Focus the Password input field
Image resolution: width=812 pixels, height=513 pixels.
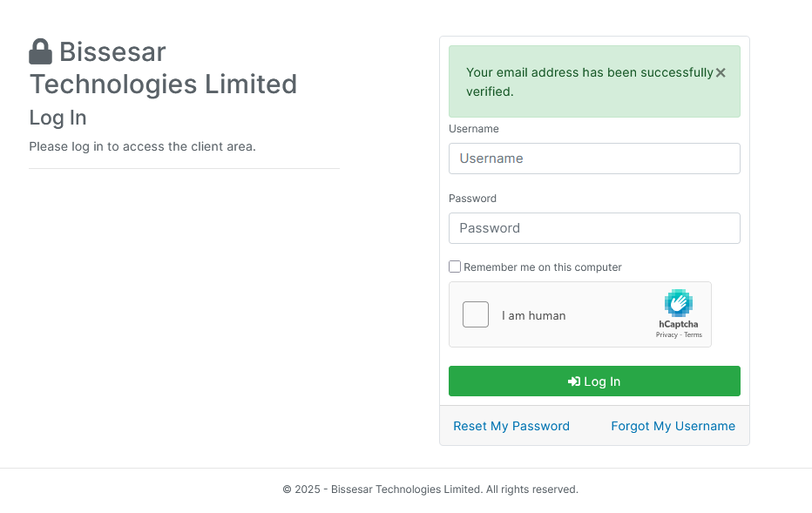(x=594, y=228)
